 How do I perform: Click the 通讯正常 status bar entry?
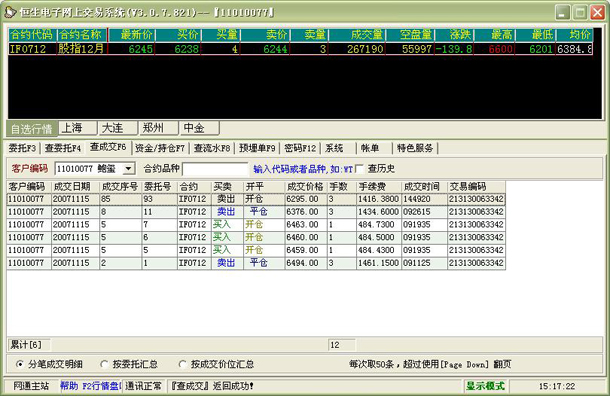tap(143, 386)
